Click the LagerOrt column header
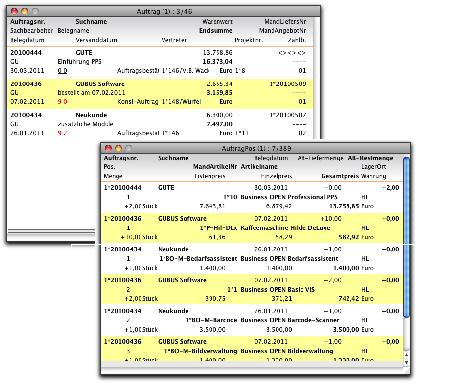Viewport: 454px width, 386px height. click(374, 167)
